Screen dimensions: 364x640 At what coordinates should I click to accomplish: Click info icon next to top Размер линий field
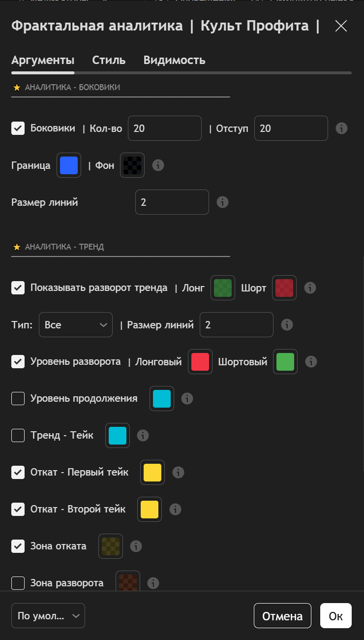point(222,202)
